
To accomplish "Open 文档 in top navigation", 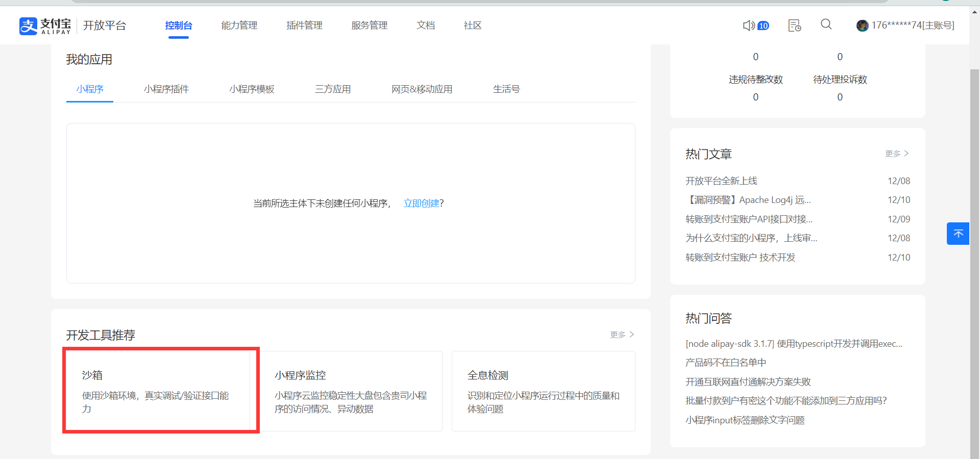I will [426, 25].
